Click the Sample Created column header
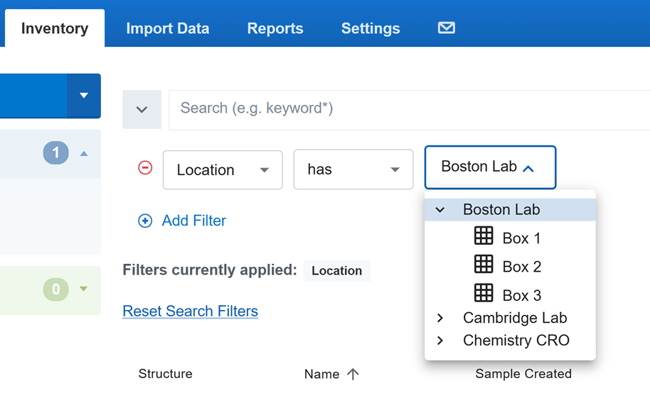Screen dimensions: 650x393 (523, 374)
